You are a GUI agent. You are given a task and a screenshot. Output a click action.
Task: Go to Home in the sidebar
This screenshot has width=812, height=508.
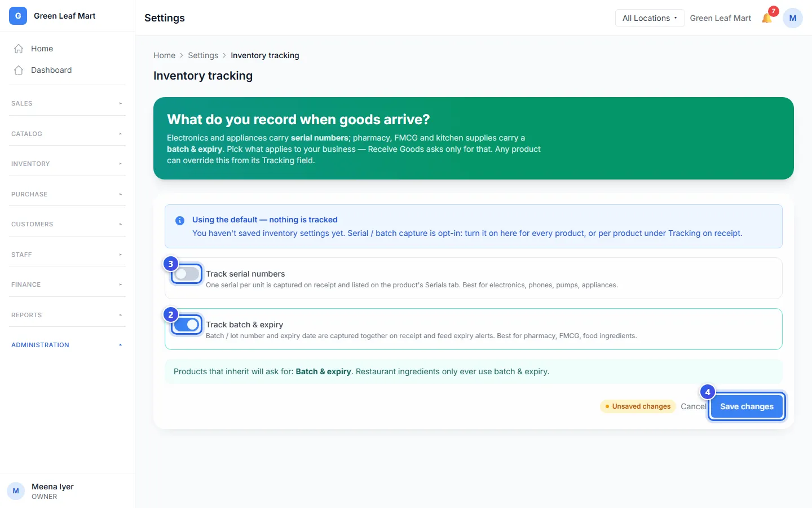point(68,49)
